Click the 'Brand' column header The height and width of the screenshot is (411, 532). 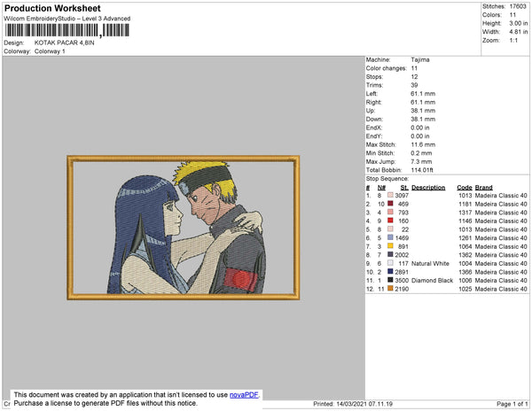pos(484,188)
